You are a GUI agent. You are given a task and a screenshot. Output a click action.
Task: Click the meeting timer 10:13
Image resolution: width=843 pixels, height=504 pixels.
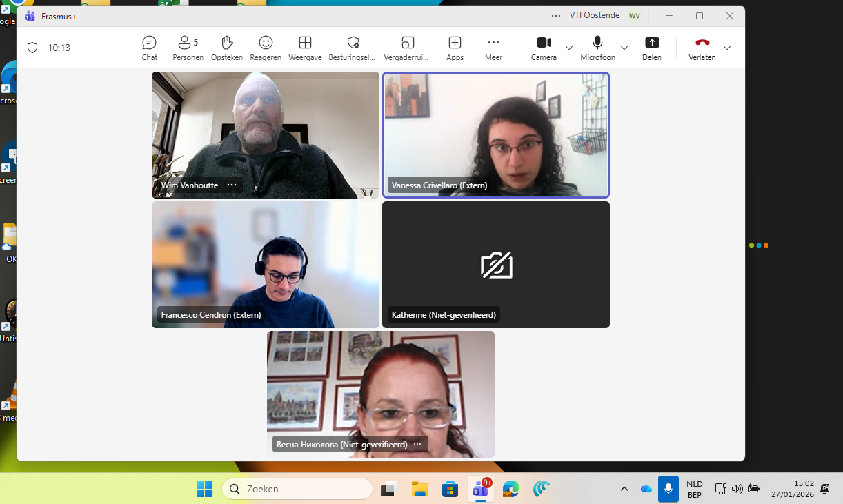pyautogui.click(x=59, y=48)
